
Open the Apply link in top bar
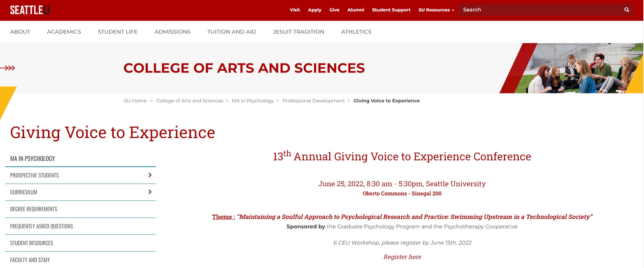click(314, 10)
